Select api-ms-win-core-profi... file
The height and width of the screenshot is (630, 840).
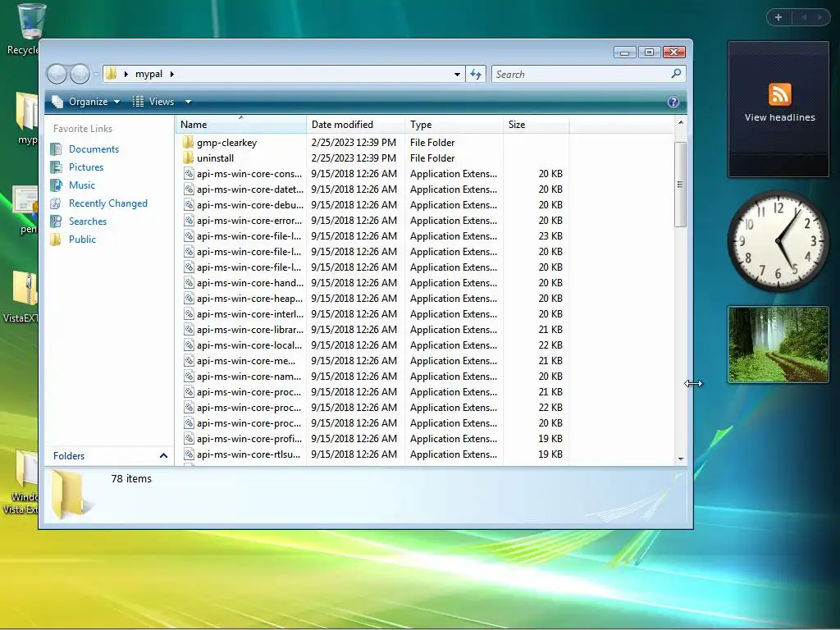[249, 439]
